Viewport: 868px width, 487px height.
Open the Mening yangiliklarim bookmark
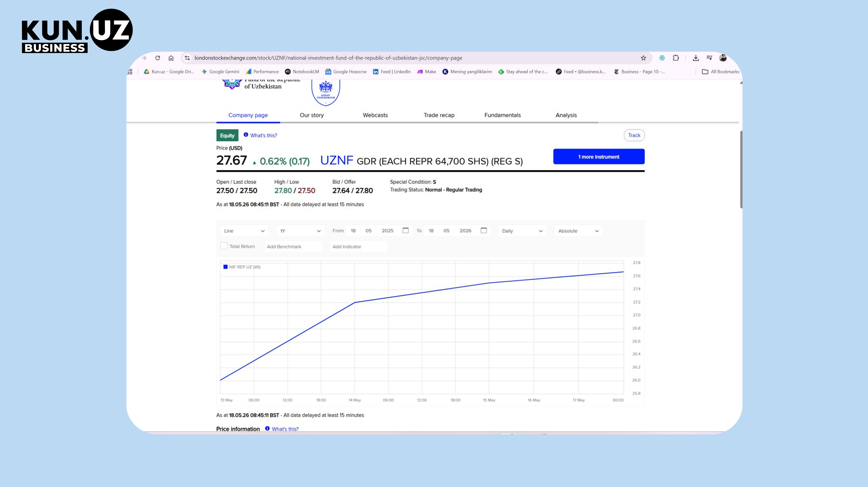coord(467,72)
